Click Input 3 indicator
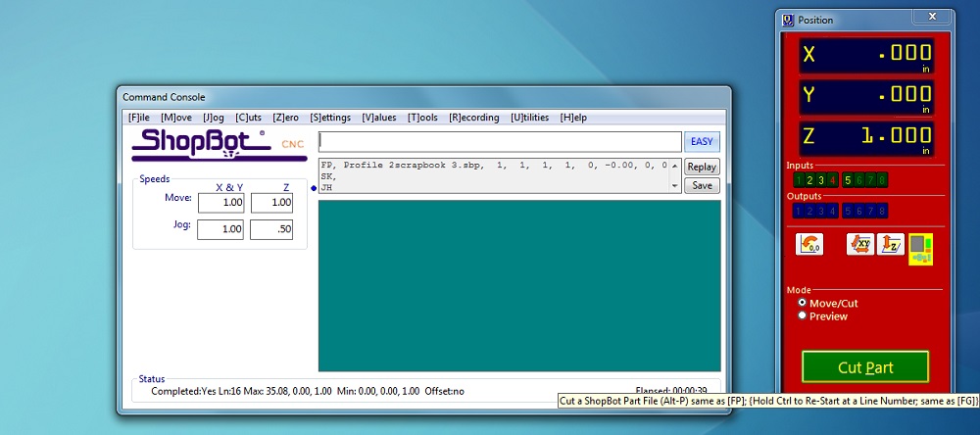The width and height of the screenshot is (980, 435). tap(820, 180)
